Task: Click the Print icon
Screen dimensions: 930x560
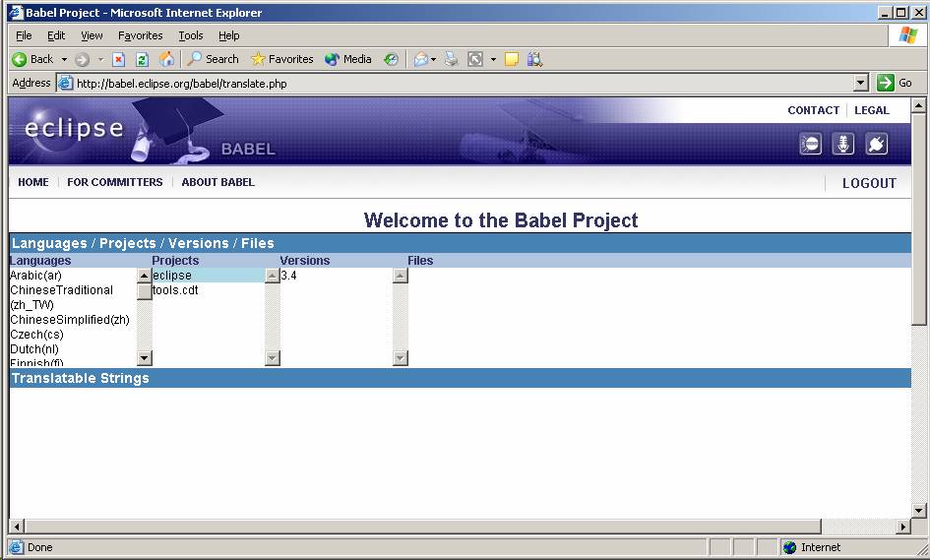Action: [x=452, y=59]
